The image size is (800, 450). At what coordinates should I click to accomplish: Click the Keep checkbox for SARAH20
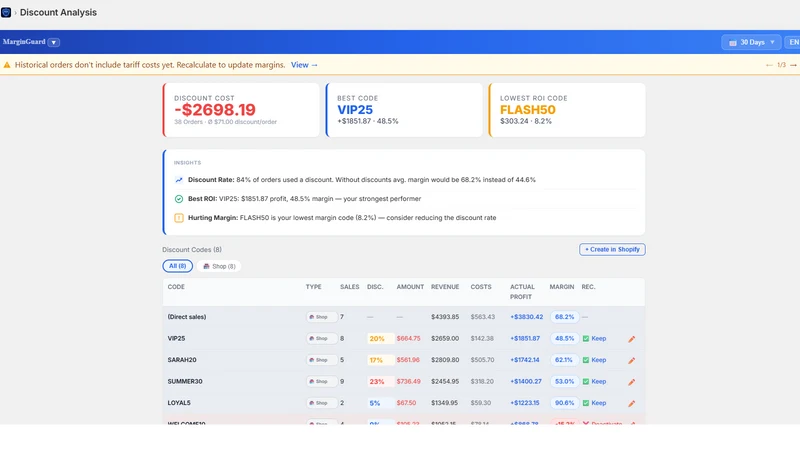click(586, 360)
